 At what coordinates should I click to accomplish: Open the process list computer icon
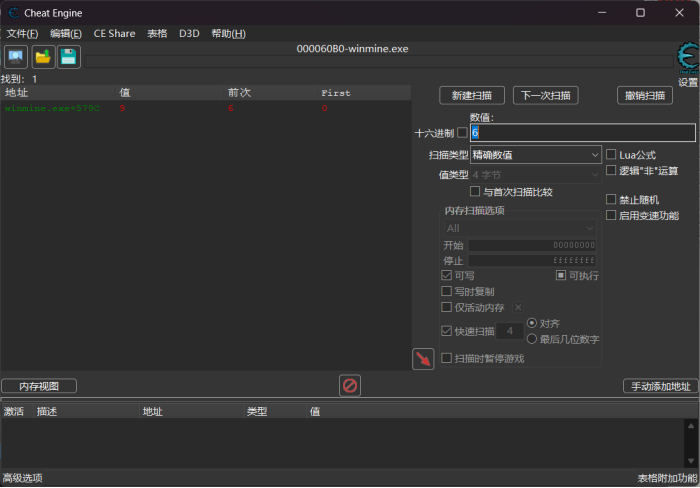pyautogui.click(x=16, y=57)
